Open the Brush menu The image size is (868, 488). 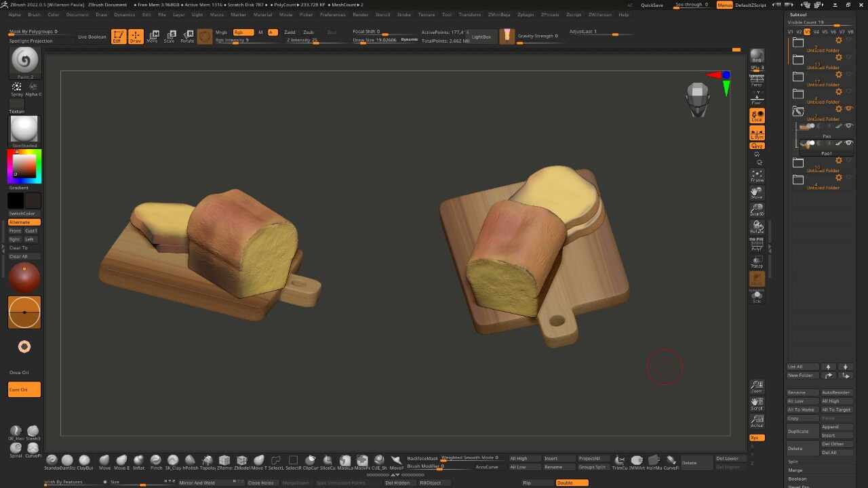pyautogui.click(x=34, y=14)
